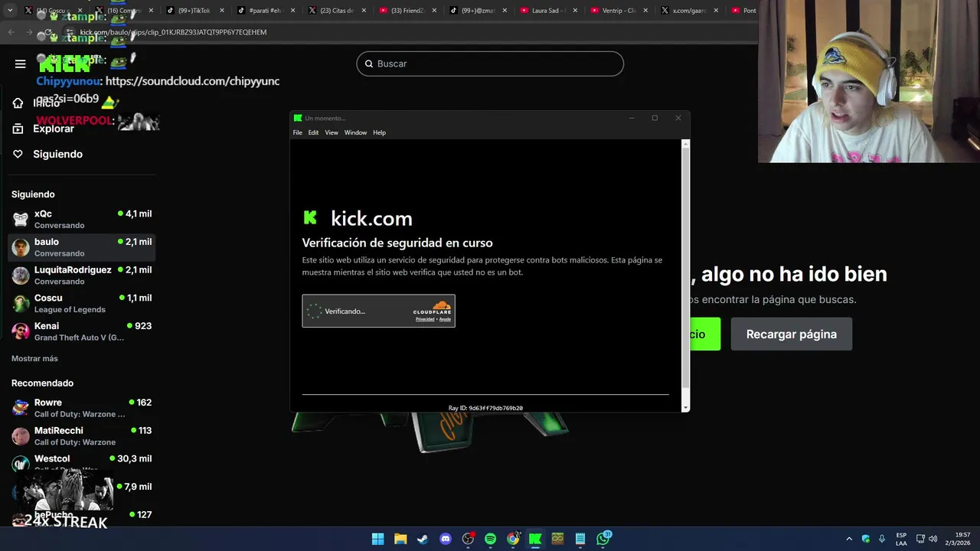
Task: Click 'Verificando...' text in widget
Action: tap(345, 311)
